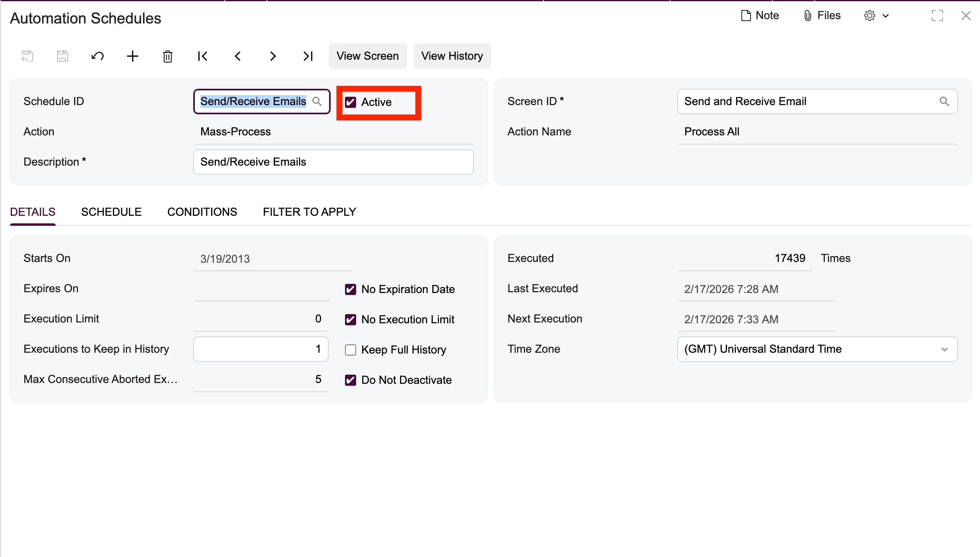Enable Keep Full History checkbox
The width and height of the screenshot is (980, 557).
[x=351, y=350]
